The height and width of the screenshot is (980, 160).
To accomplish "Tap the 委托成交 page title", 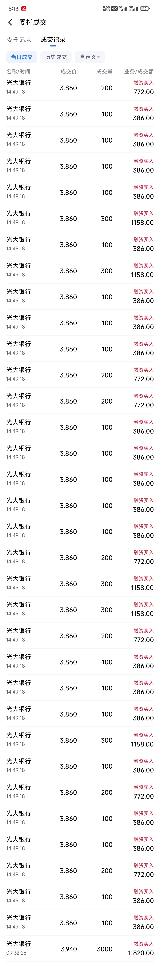I will click(33, 22).
